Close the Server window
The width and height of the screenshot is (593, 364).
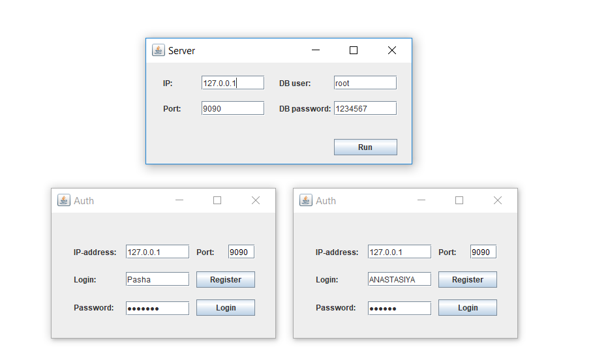click(x=392, y=50)
